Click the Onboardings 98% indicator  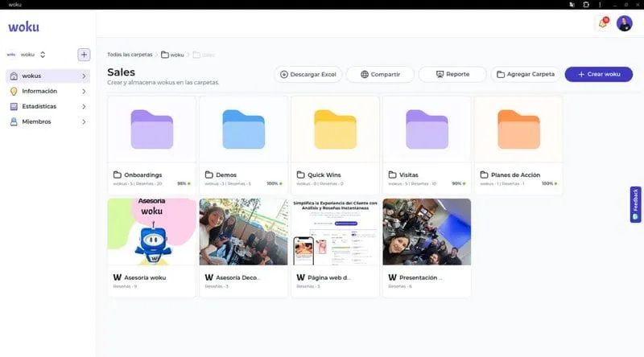[x=184, y=183]
